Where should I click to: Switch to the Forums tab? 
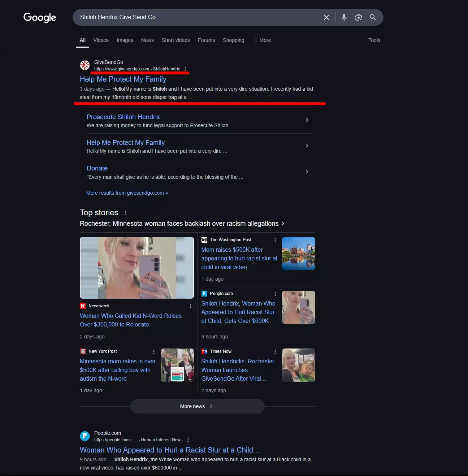(x=206, y=40)
